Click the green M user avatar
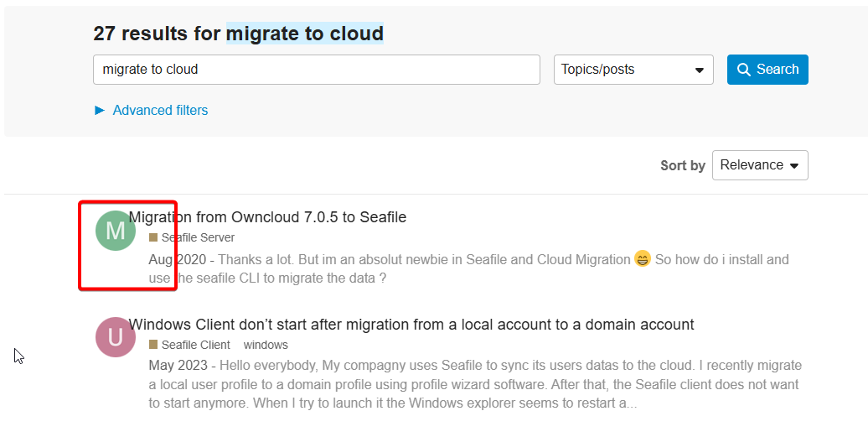The height and width of the screenshot is (437, 868). tap(116, 231)
